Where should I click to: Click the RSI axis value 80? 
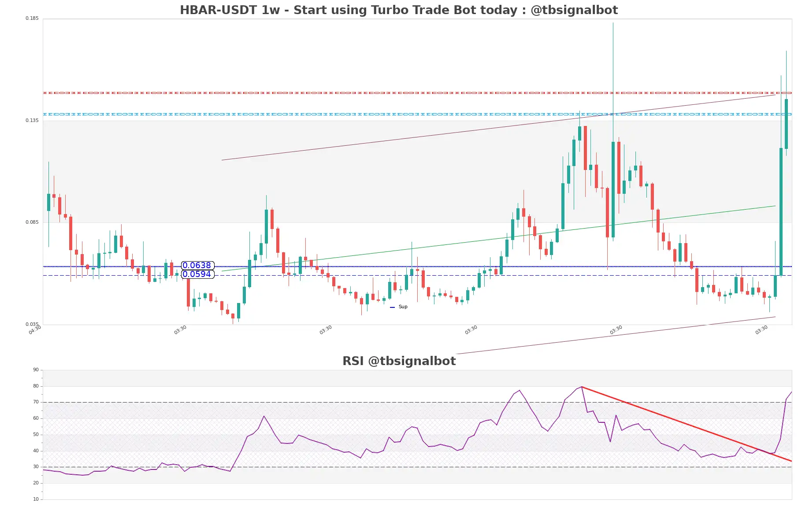36,386
